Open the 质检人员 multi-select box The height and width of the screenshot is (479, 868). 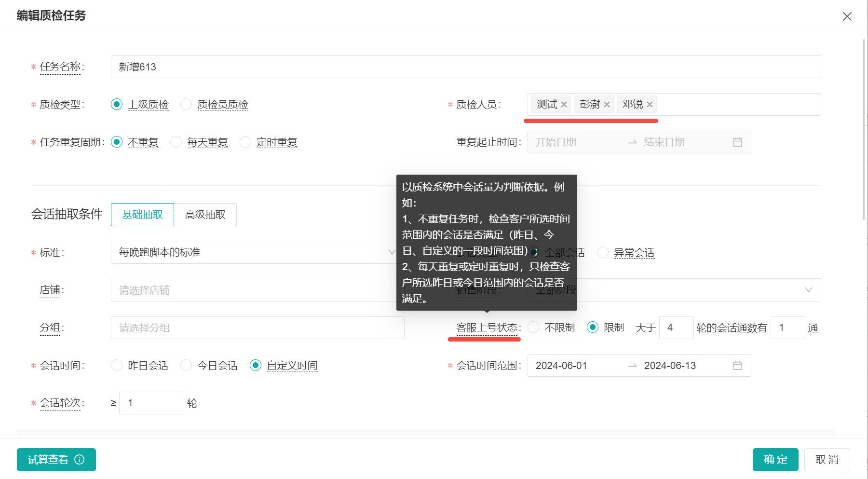pyautogui.click(x=674, y=105)
